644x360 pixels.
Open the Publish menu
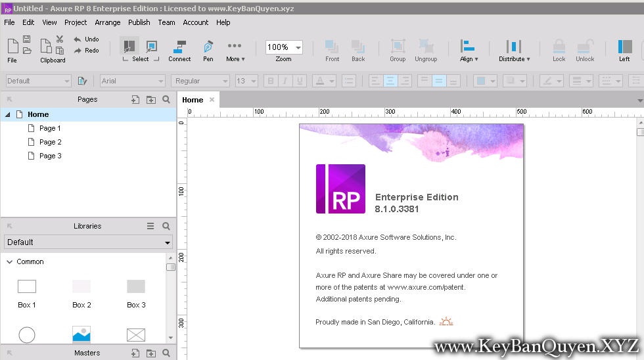point(139,22)
